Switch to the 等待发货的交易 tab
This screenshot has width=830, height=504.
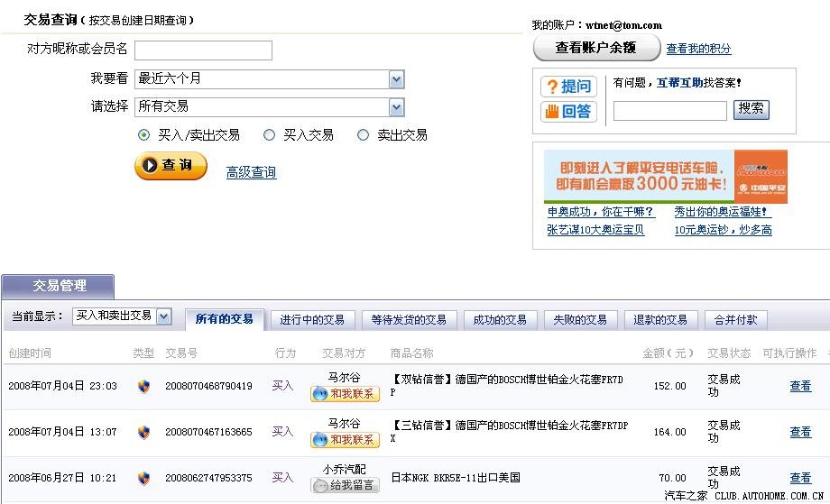tap(408, 320)
